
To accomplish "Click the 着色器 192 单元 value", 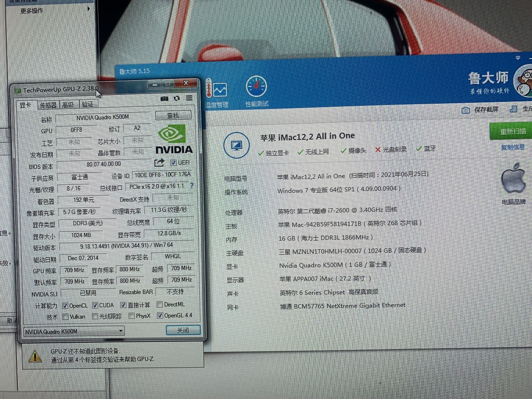I will coord(83,200).
